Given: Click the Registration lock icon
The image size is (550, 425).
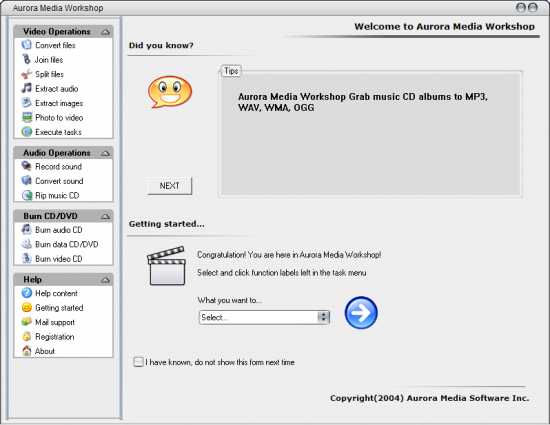Looking at the screenshot, I should (x=27, y=336).
